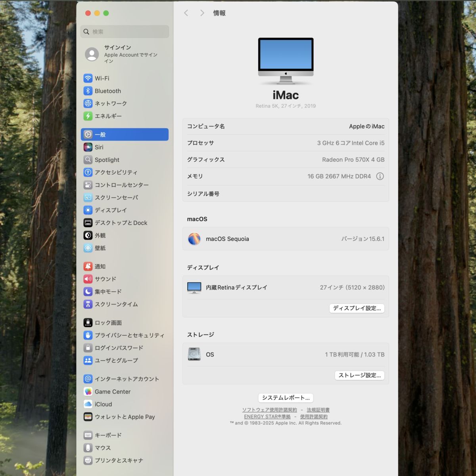Open 法規証明書 link
Viewport: 476px width, 476px height.
pos(318,410)
